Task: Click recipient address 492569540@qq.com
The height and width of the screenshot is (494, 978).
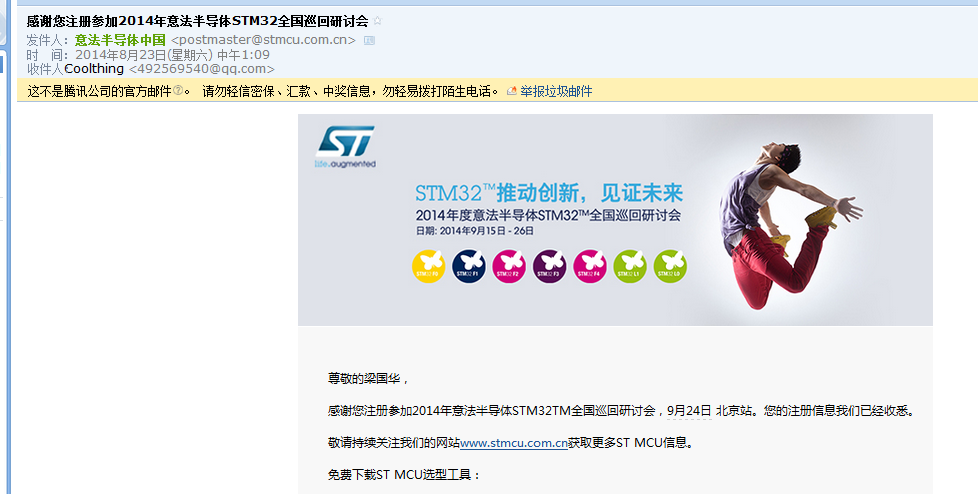Action: click(201, 69)
